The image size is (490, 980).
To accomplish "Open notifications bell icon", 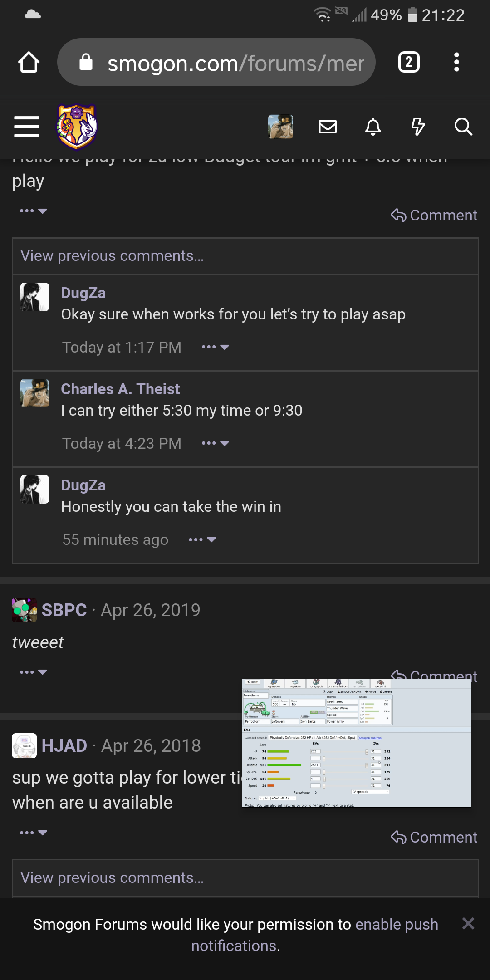I will click(373, 127).
